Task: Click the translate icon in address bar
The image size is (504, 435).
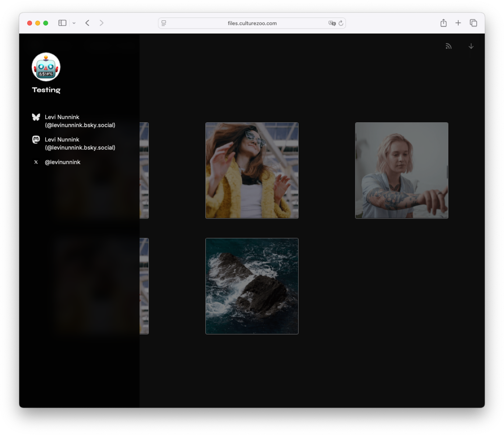Action: (x=332, y=23)
